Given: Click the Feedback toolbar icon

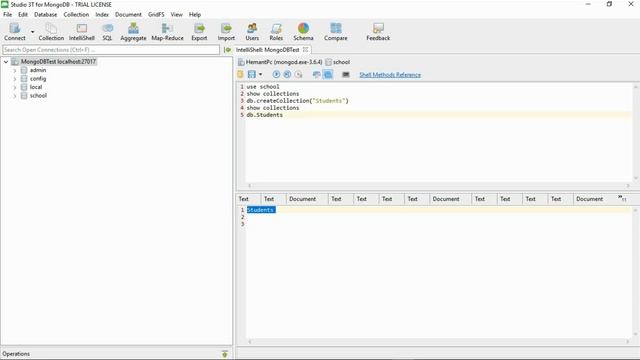Looking at the screenshot, I should pos(378,32).
